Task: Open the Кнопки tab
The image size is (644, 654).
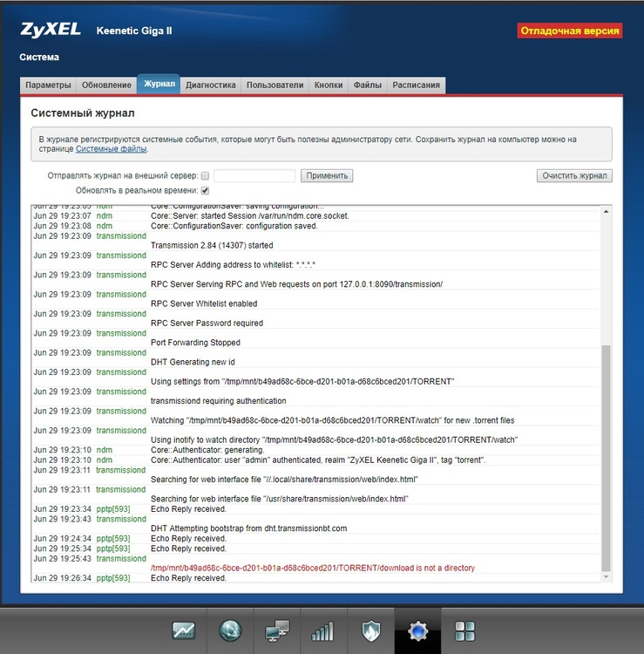Action: (x=329, y=85)
